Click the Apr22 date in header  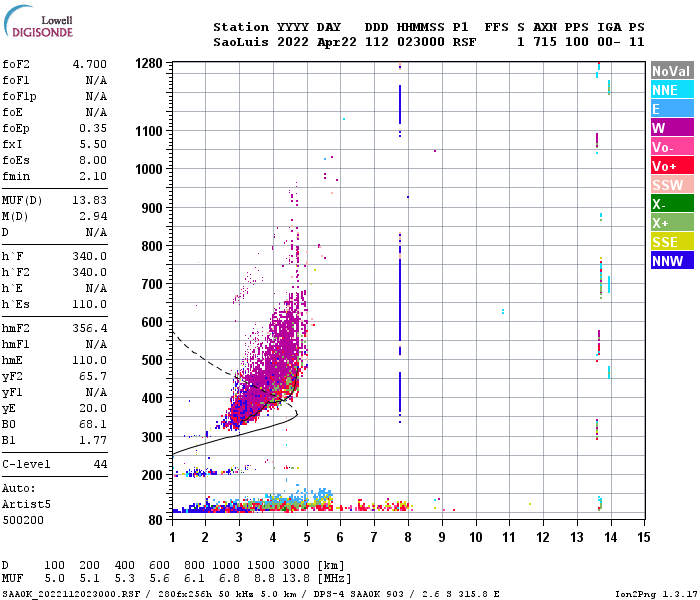point(337,42)
